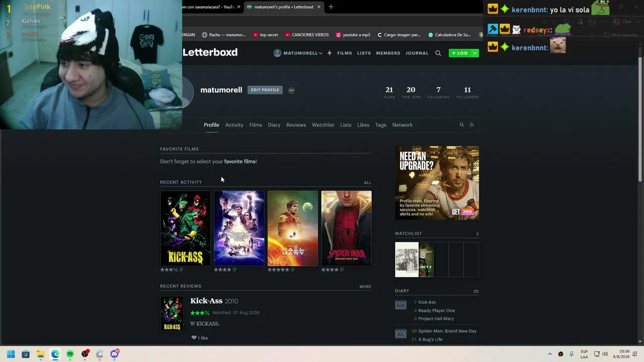
Task: Open review icon under Project Hail Mary poster
Action: [x=293, y=269]
